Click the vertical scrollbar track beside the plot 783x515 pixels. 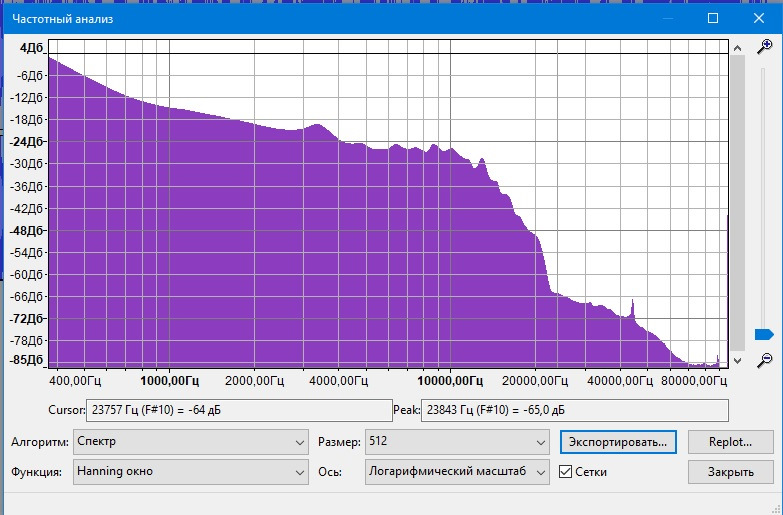pyautogui.click(x=737, y=200)
